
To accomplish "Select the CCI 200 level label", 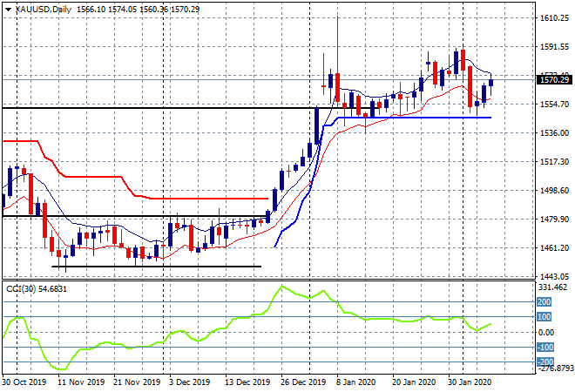I will 545,301.
